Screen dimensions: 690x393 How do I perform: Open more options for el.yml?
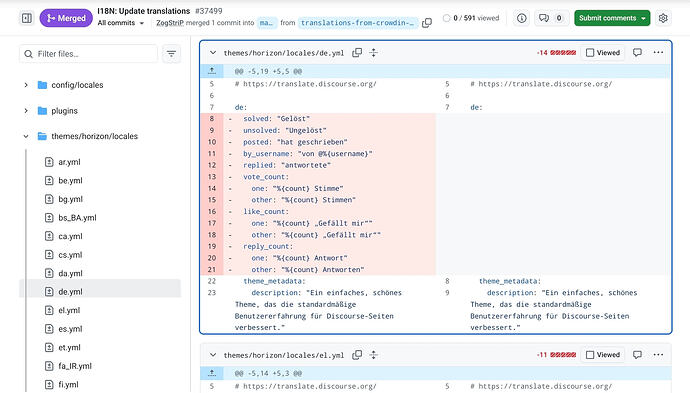[x=658, y=355]
